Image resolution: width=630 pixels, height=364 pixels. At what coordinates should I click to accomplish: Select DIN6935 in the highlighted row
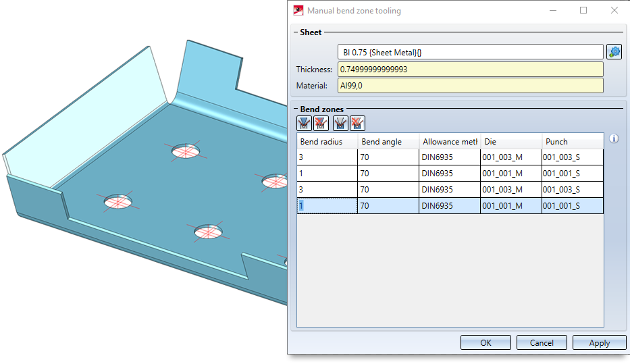(x=450, y=206)
